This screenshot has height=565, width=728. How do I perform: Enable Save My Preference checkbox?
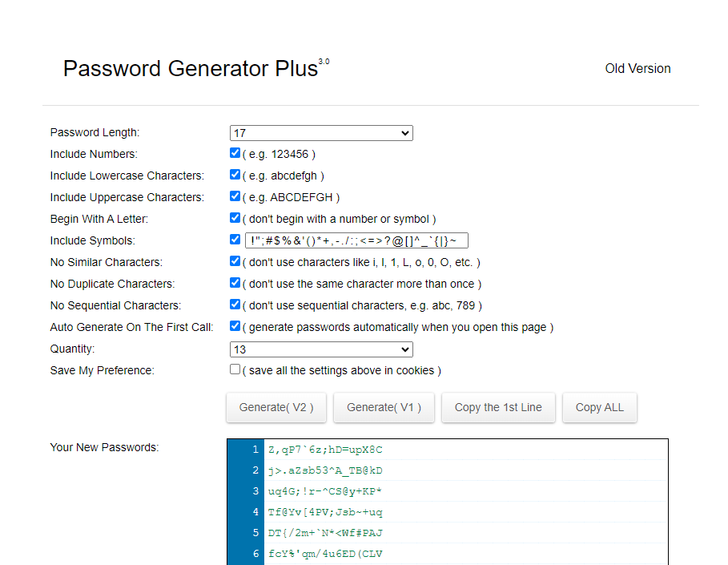tap(235, 369)
